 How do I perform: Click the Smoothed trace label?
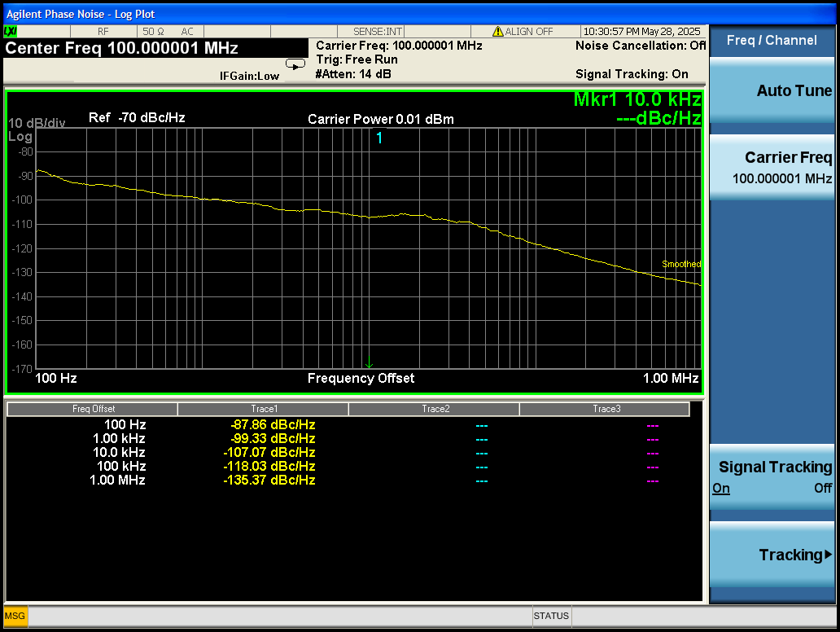681,264
